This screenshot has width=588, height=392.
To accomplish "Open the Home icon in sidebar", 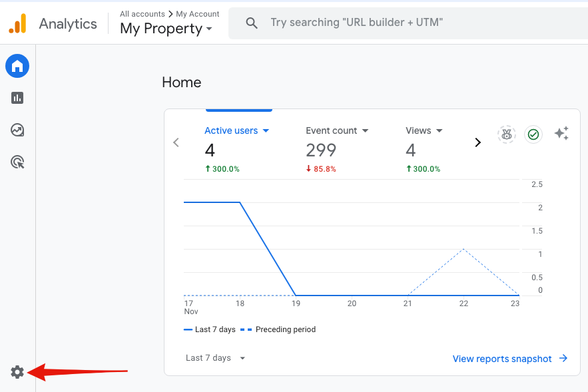I will [17, 66].
